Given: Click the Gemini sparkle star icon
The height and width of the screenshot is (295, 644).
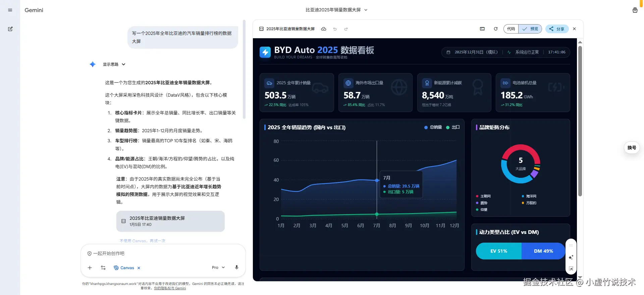Looking at the screenshot, I should 93,64.
